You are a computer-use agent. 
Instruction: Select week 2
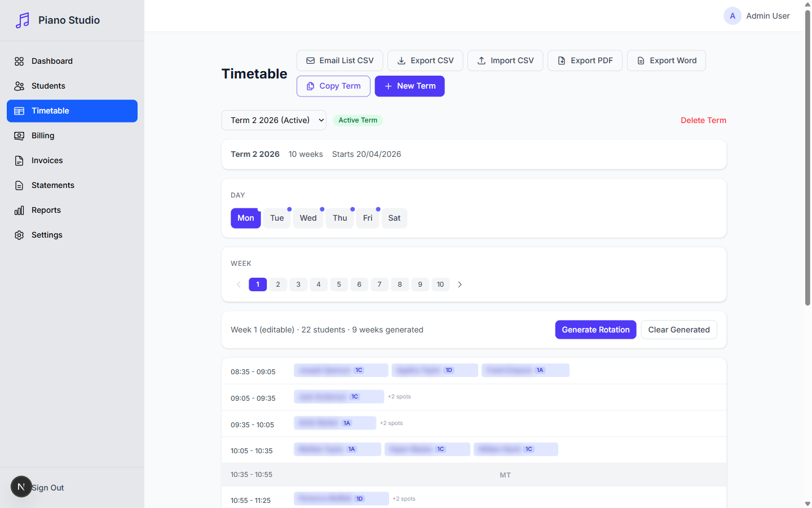point(278,284)
